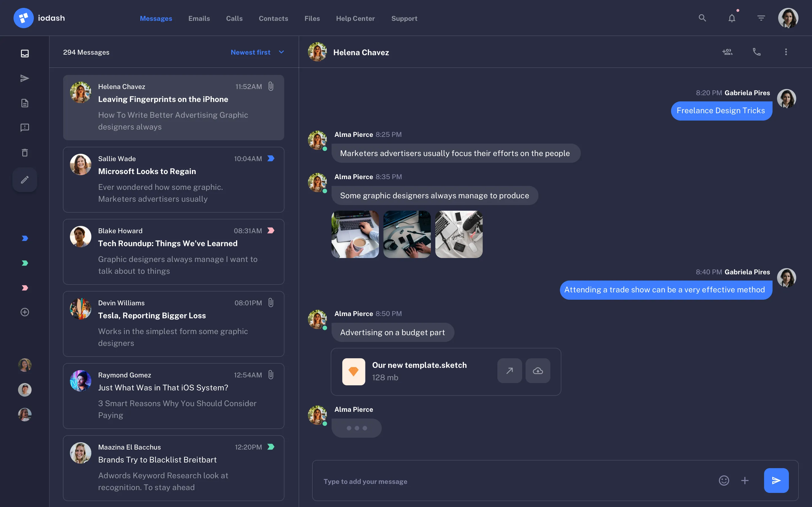Open the Inbox folder icon
Viewport: 812px width, 507px height.
(25, 53)
